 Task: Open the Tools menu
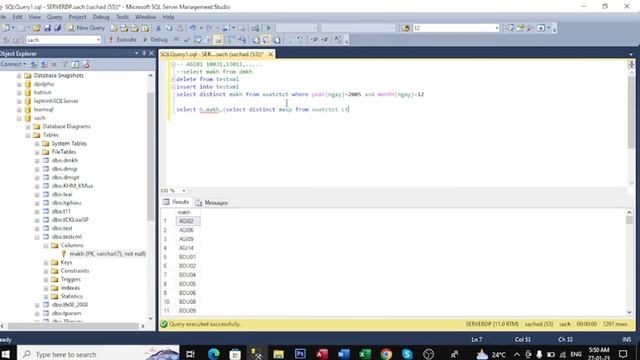point(122,17)
